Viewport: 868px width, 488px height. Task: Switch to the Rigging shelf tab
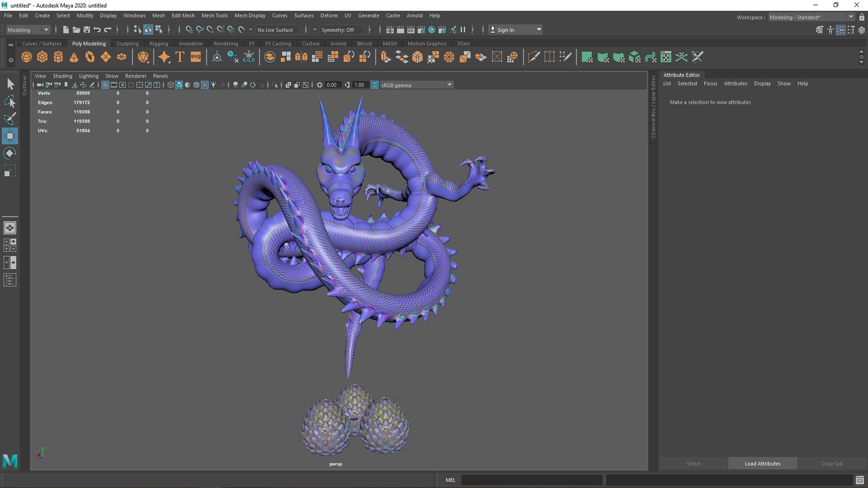click(159, 44)
